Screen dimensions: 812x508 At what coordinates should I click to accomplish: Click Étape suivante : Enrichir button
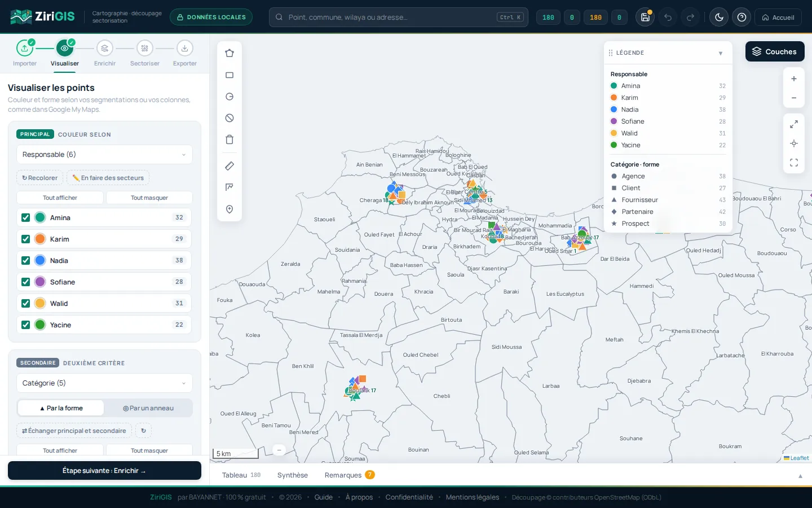pyautogui.click(x=104, y=471)
